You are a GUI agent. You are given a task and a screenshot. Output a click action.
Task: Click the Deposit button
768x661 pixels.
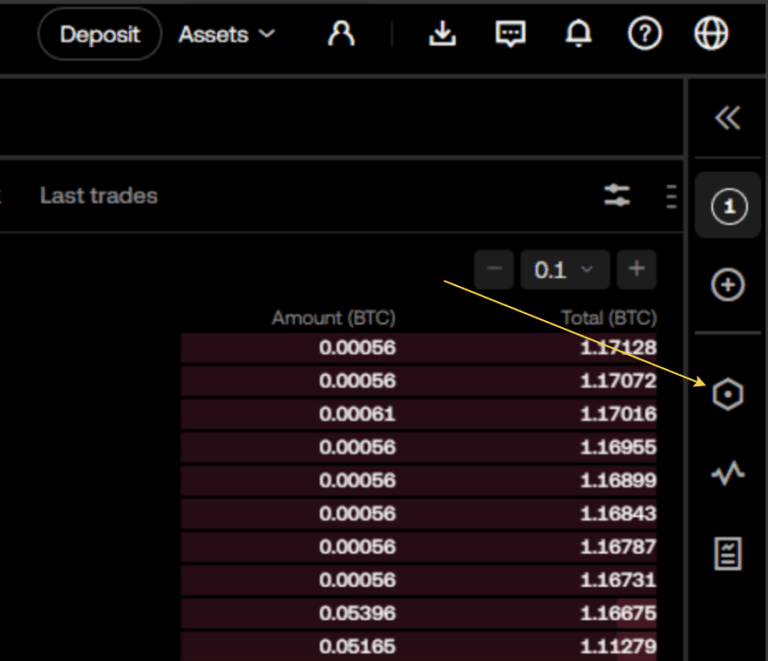(x=100, y=35)
